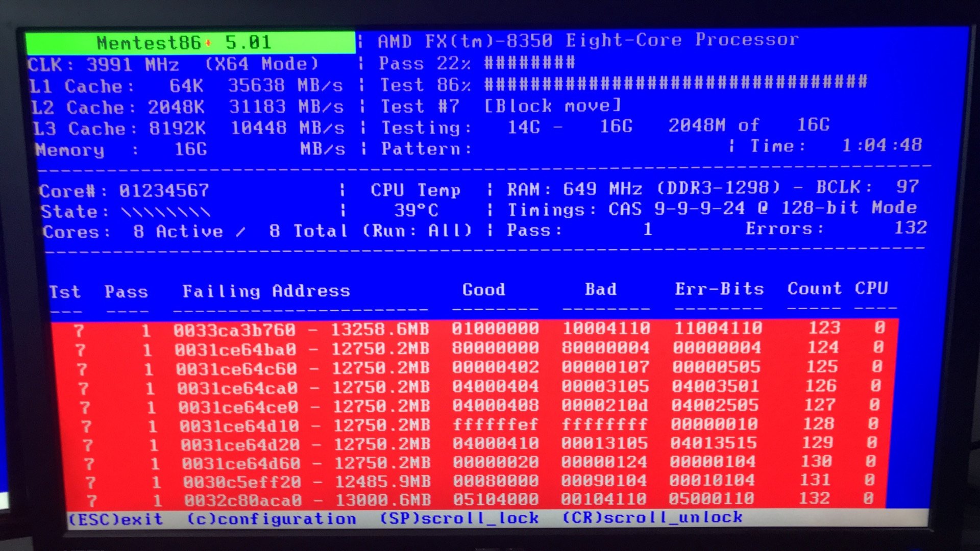
Task: Click the Err-Bits column header
Action: coord(719,289)
